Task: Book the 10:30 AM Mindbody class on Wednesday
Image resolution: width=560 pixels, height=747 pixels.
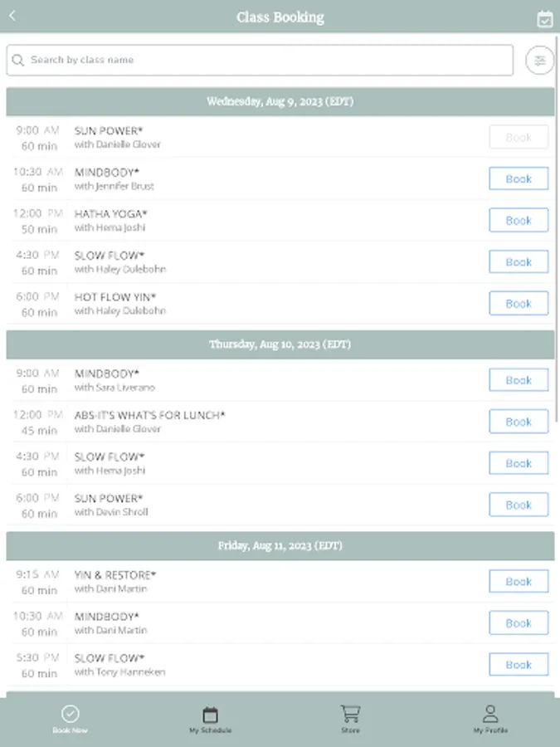Action: coord(519,178)
